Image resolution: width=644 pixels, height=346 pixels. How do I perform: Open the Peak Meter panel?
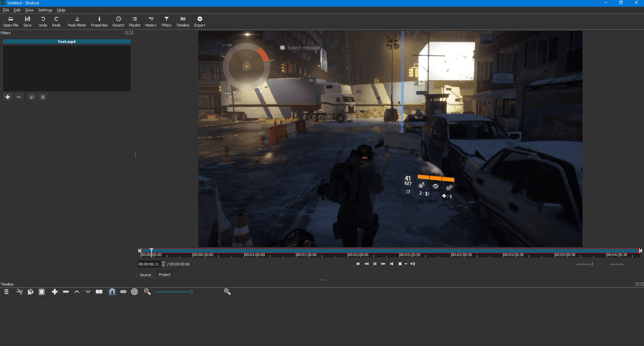77,21
